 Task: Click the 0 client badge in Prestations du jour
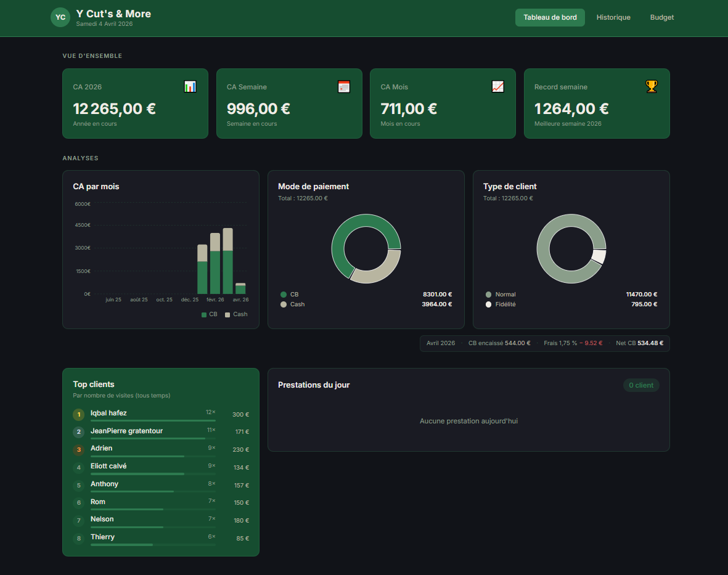pyautogui.click(x=641, y=385)
